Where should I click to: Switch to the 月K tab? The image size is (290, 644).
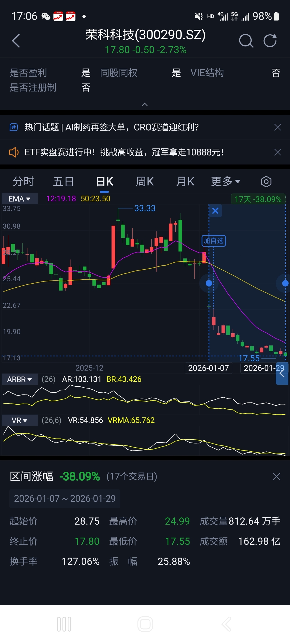click(185, 182)
